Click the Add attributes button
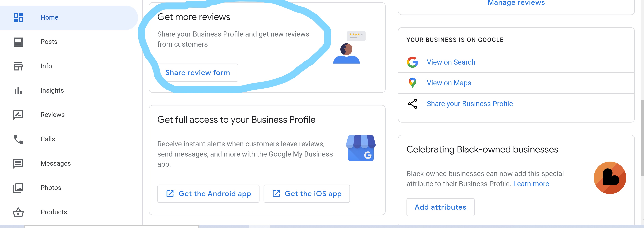Image resolution: width=644 pixels, height=228 pixels. (x=440, y=207)
